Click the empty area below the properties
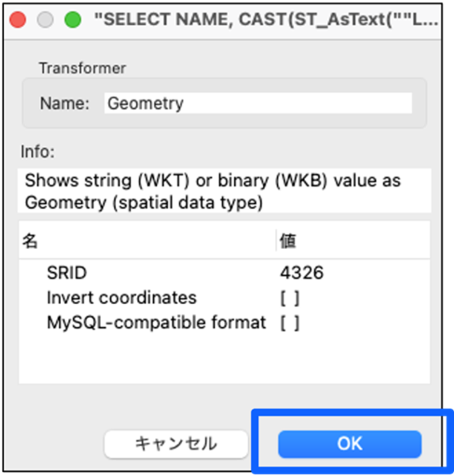This screenshot has height=476, width=454. coord(224,360)
